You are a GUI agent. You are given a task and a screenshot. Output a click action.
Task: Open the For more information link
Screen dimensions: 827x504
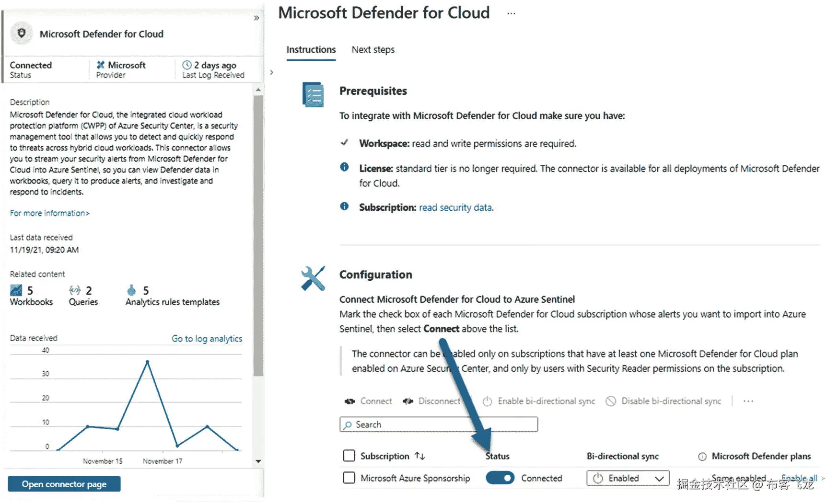50,213
